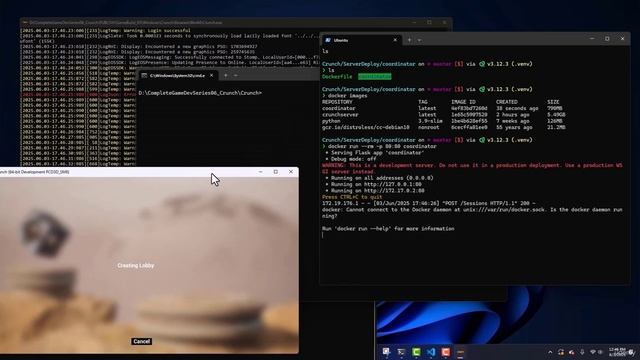Close the background log console window
640x360 pixels.
[444, 22]
